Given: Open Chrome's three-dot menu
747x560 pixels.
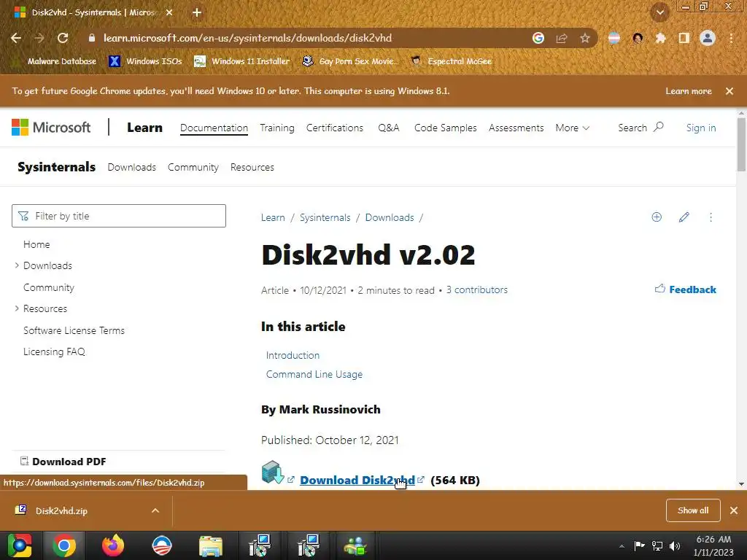Looking at the screenshot, I should [731, 38].
